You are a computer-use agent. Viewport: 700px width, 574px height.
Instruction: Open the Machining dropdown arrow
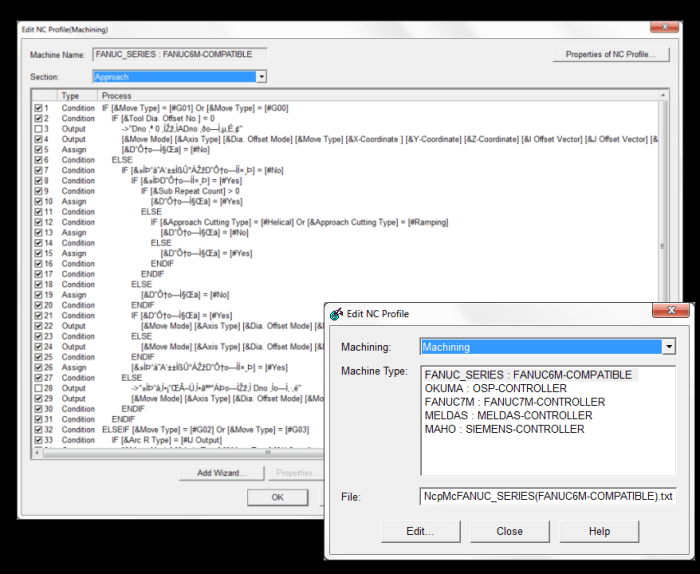[669, 347]
